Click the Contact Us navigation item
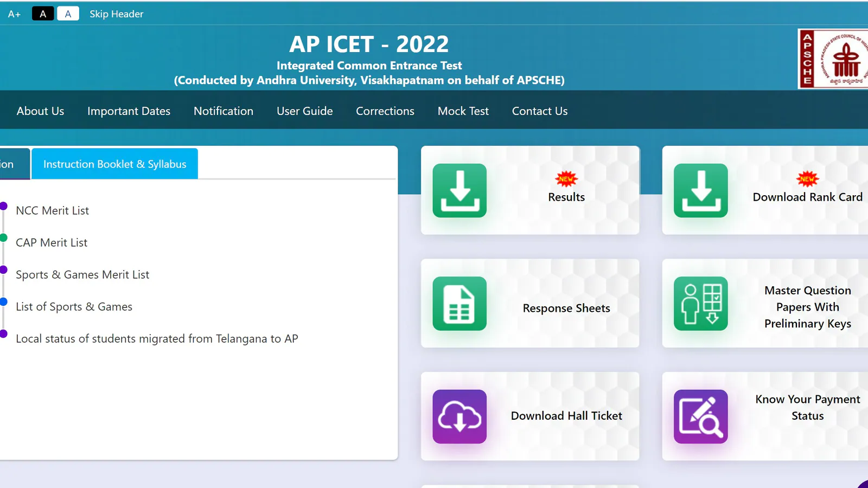The height and width of the screenshot is (488, 868). (539, 111)
